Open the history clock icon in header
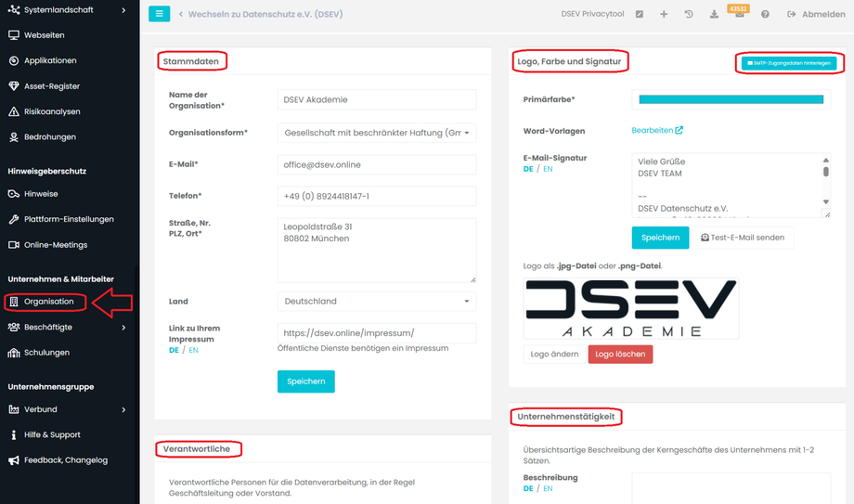The image size is (854, 504). (x=689, y=15)
